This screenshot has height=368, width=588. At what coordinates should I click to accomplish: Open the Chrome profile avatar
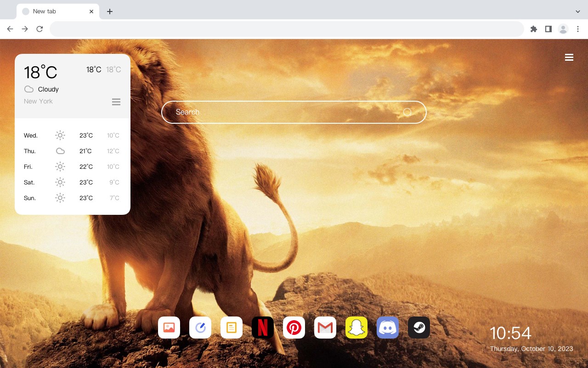[x=563, y=29]
